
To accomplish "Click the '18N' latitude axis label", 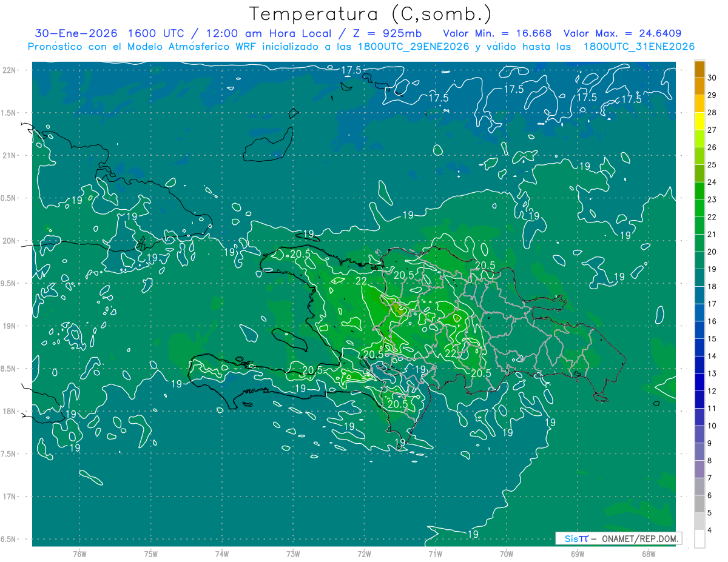I will (x=10, y=411).
